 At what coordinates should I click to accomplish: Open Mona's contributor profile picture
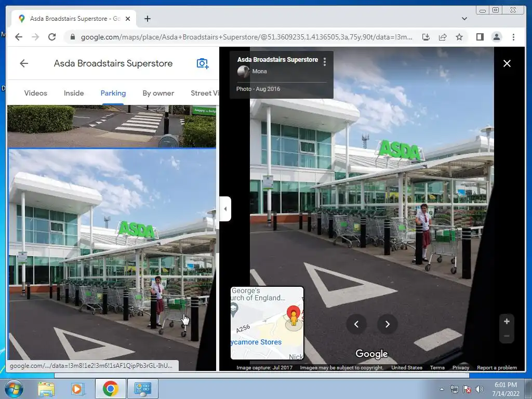243,72
